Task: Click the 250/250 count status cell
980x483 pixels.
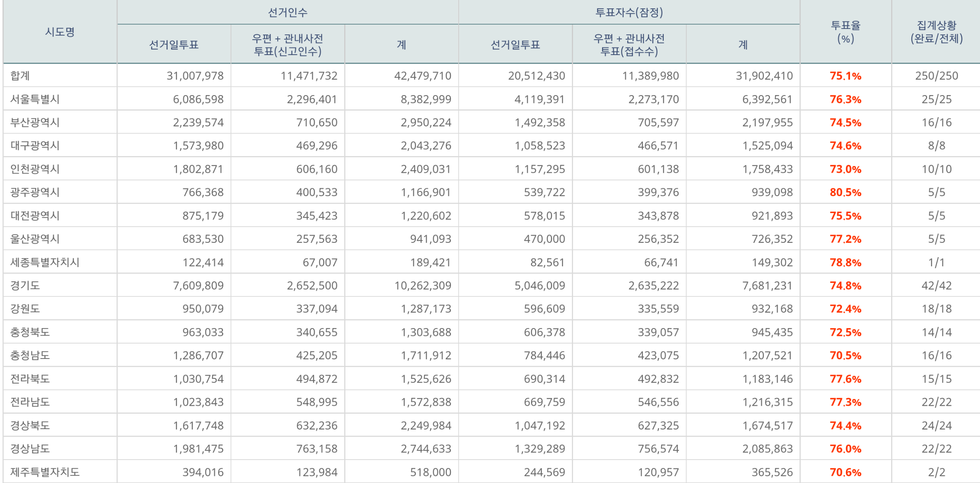Action: pyautogui.click(x=936, y=76)
